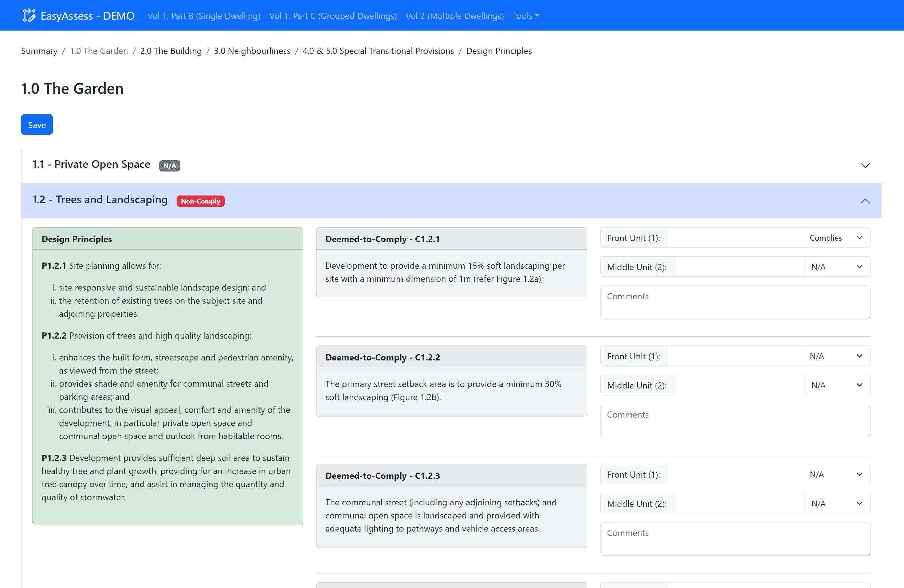Screen dimensions: 904x588
Task: Navigate to 3.0 Neighbourliness section
Action: (252, 51)
